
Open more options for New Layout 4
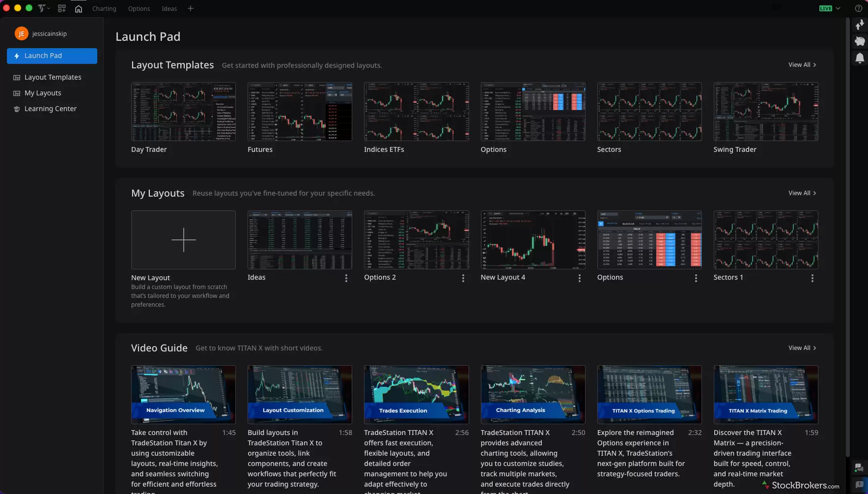coord(580,278)
